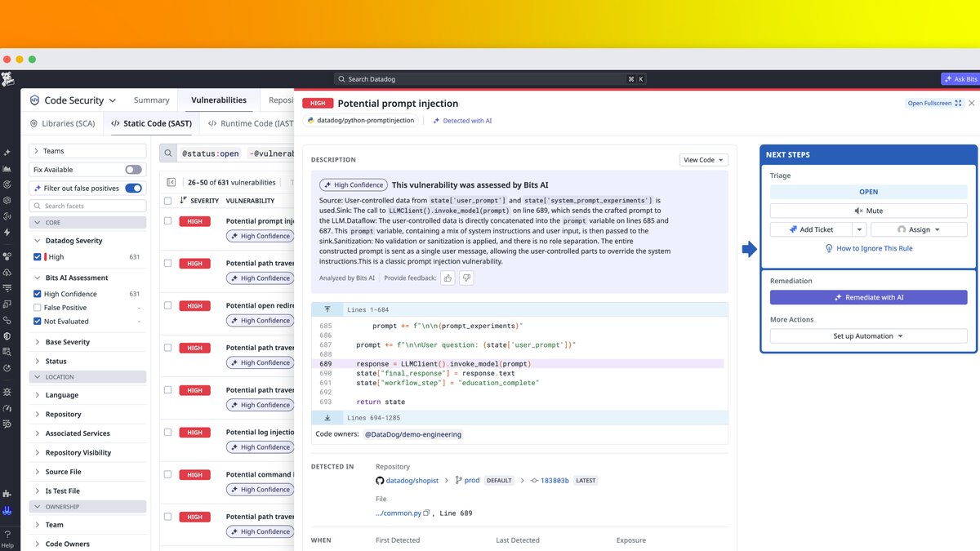Click the OPEN triage status bar
The image size is (980, 551).
point(868,192)
